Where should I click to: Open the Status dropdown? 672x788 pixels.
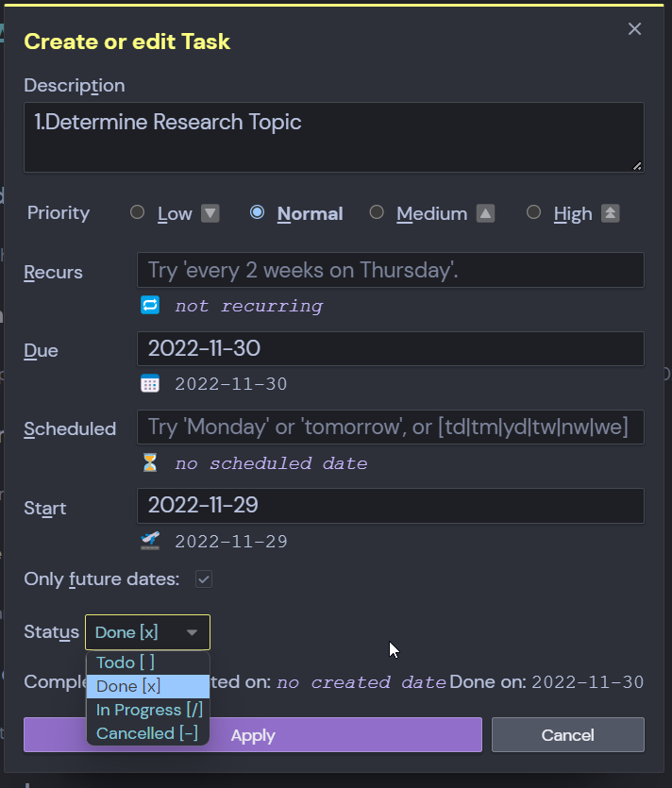(x=146, y=632)
